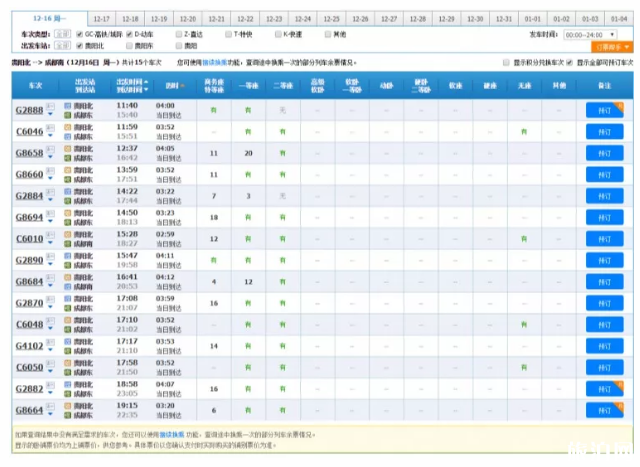The height and width of the screenshot is (467, 640).
Task: Click the ID card icon beside C6010
Action: [50, 236]
